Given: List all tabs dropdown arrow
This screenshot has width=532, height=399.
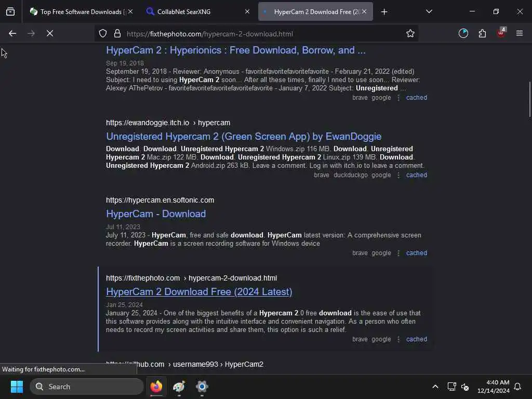Looking at the screenshot, I should [x=429, y=11].
